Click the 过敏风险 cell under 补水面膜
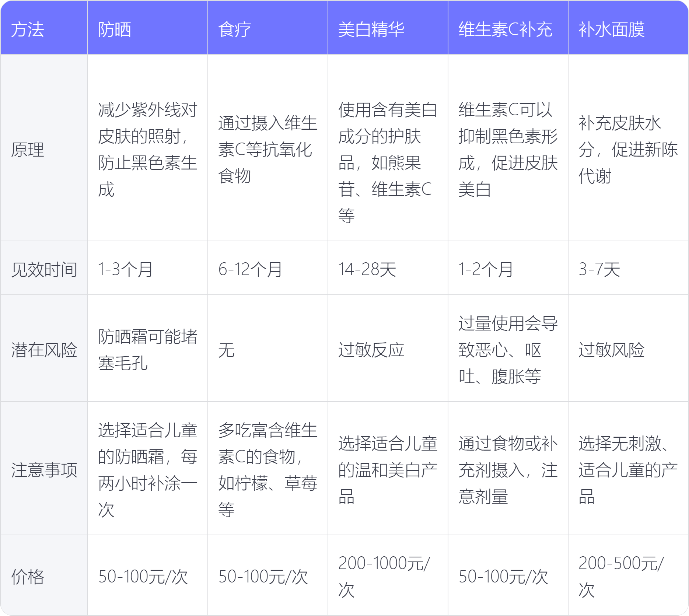Screen dimensions: 689x616 point(612,350)
